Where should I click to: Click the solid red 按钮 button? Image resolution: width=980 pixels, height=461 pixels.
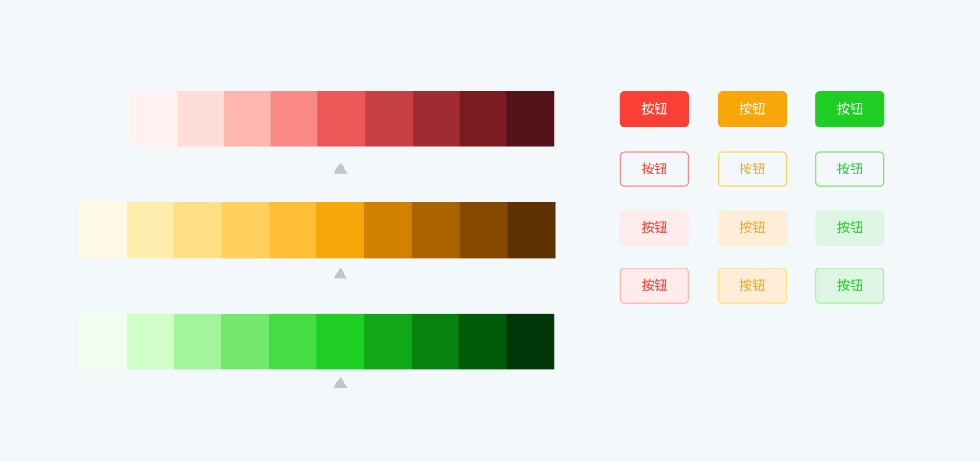pyautogui.click(x=654, y=109)
